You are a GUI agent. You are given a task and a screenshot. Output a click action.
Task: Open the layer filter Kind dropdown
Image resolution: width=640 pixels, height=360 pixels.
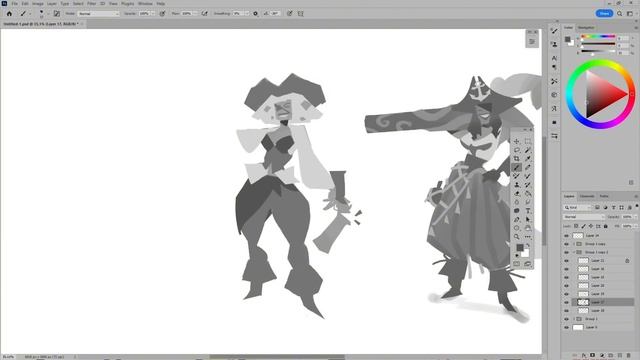click(578, 208)
